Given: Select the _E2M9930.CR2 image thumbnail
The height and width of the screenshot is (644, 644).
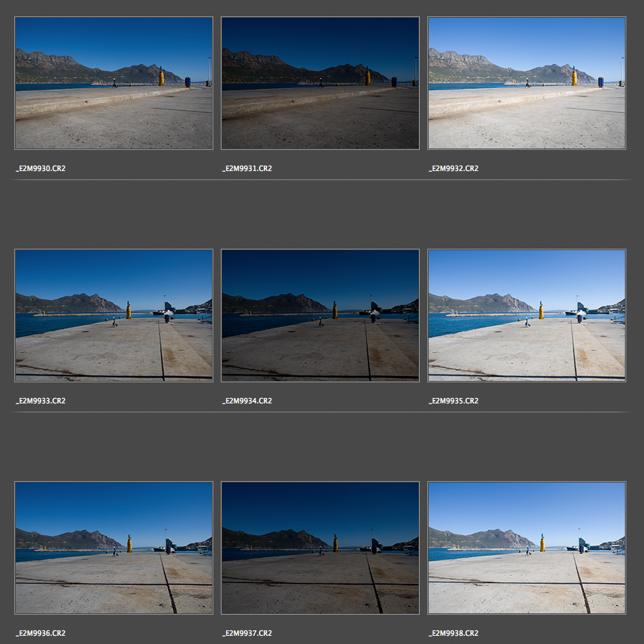Looking at the screenshot, I should (114, 83).
